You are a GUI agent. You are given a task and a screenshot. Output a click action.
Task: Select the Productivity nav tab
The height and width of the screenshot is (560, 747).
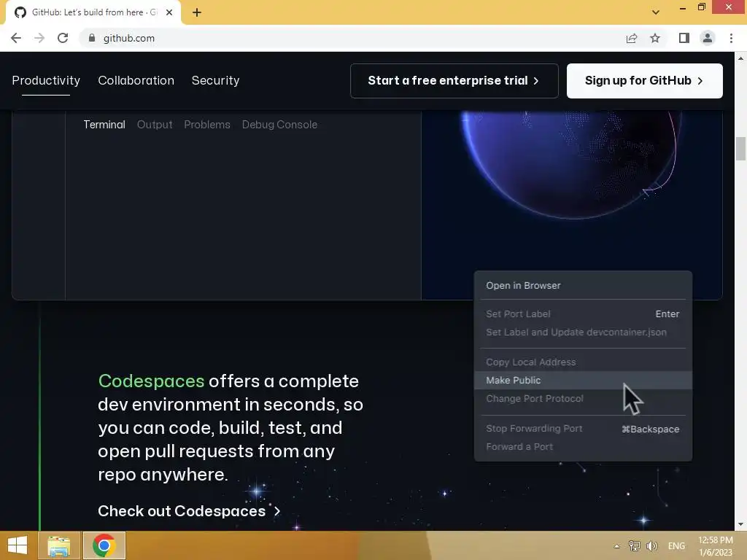[46, 80]
